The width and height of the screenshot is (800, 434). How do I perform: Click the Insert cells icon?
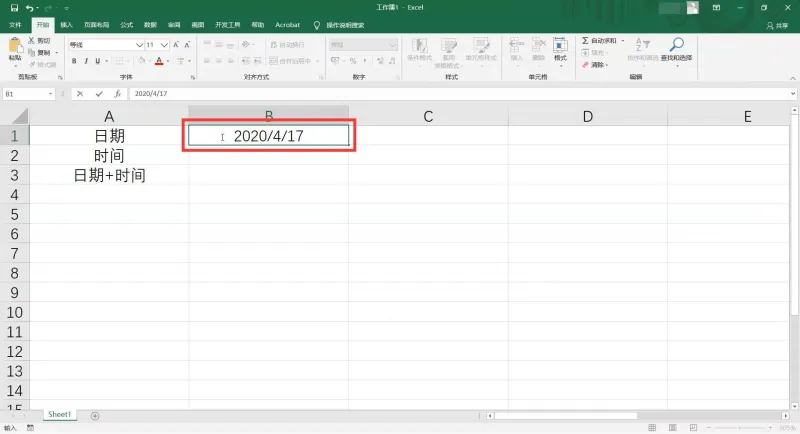coord(516,45)
